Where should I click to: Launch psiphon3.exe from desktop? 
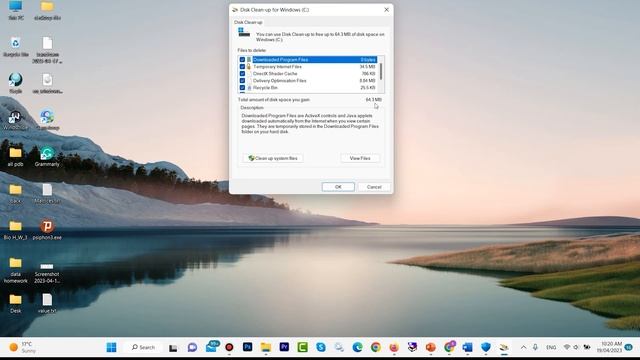tap(47, 230)
